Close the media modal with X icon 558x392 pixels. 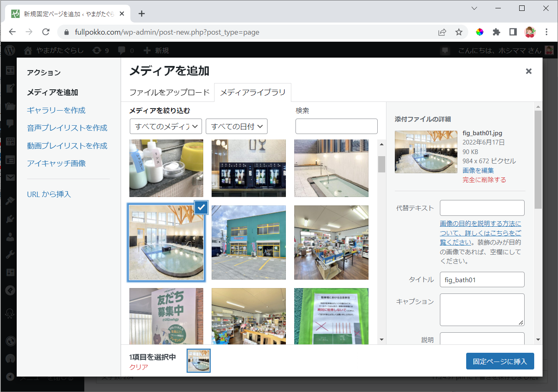pos(528,71)
